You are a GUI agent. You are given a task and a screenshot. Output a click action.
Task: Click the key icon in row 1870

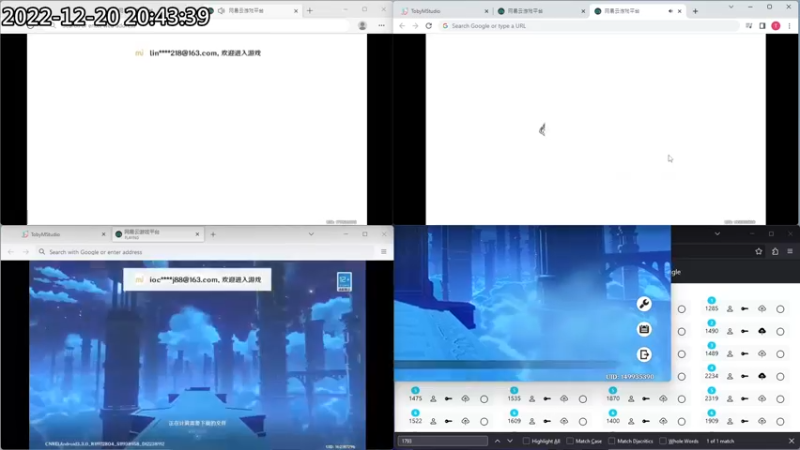(646, 398)
